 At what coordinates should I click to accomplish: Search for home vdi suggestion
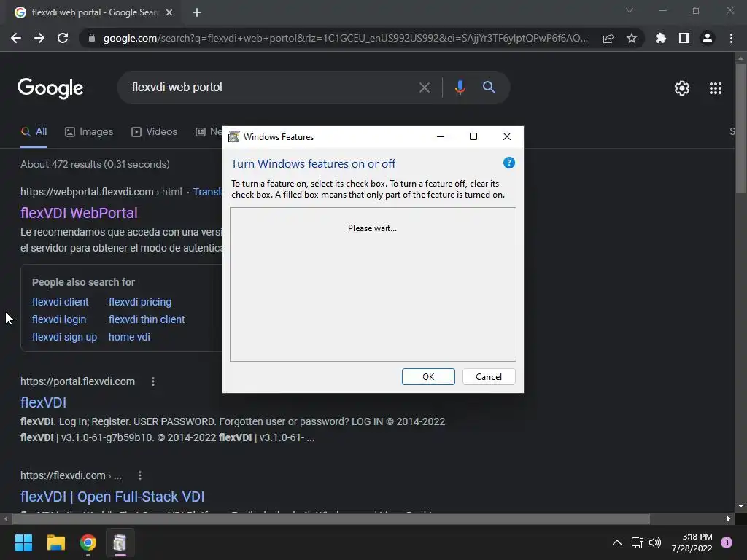point(129,337)
